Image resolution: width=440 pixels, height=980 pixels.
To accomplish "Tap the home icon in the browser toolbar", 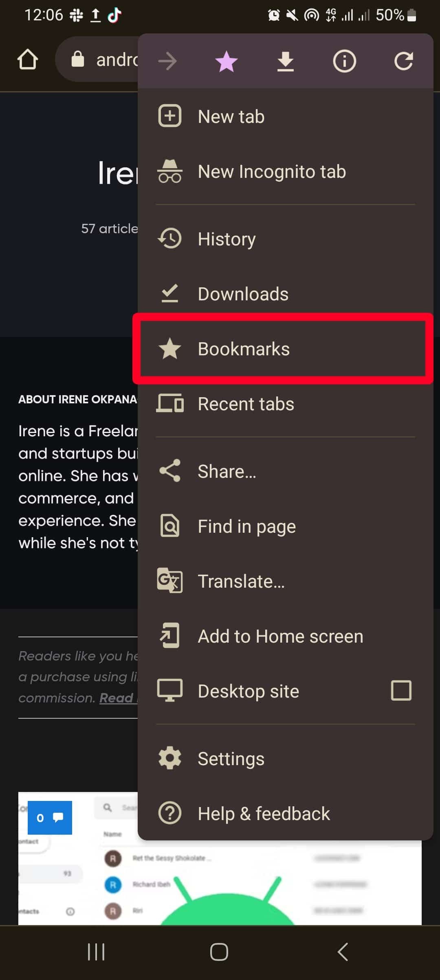I will coord(28,60).
